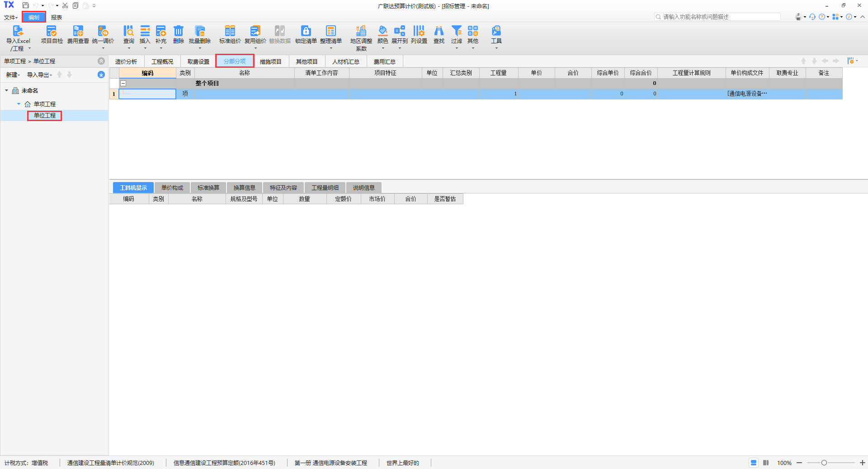Click the 查找 find binoculars icon
868x469 pixels.
[439, 32]
